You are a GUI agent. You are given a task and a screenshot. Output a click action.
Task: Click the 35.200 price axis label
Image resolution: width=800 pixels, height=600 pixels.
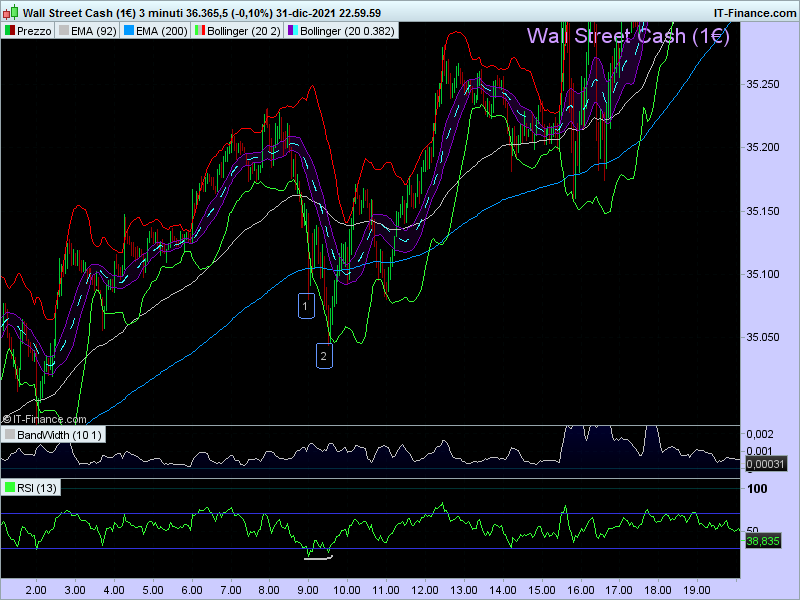pyautogui.click(x=763, y=147)
